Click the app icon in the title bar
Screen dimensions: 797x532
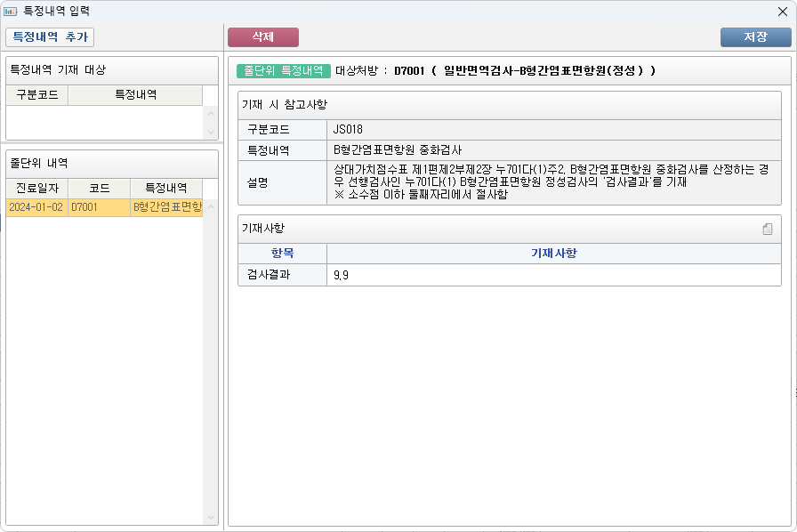pyautogui.click(x=11, y=12)
